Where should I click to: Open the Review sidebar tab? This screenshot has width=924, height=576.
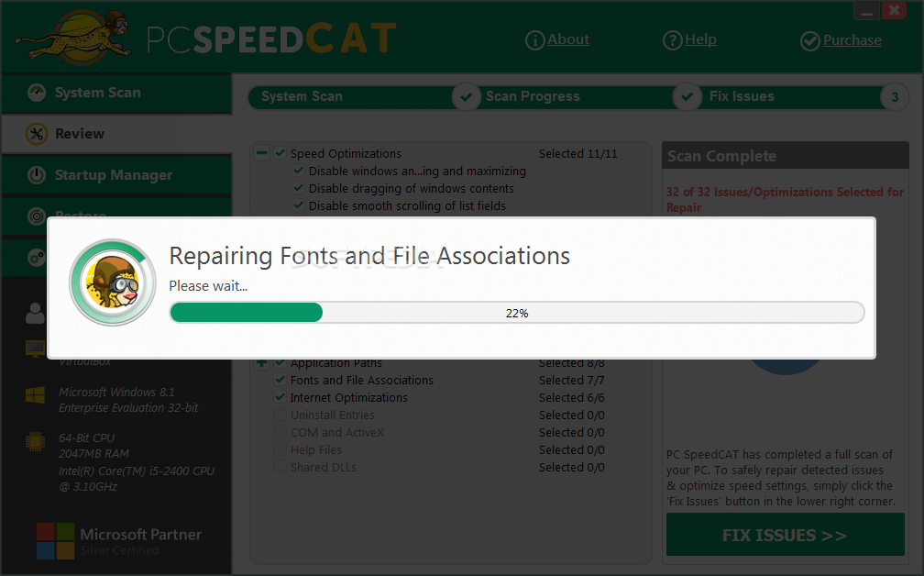coord(116,134)
